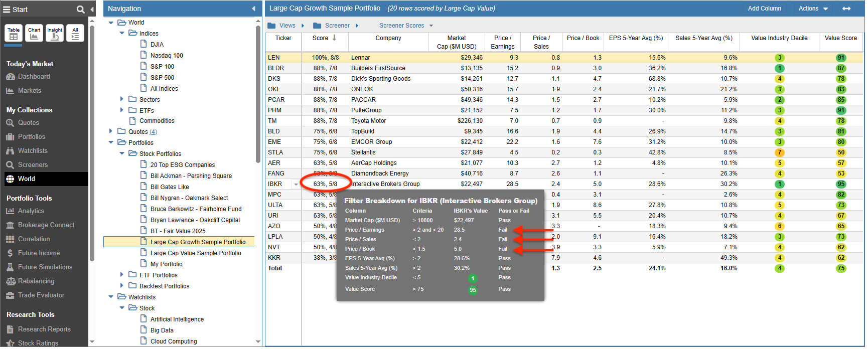This screenshot has width=868, height=349.
Task: Switch to Chart view icon
Action: (34, 33)
